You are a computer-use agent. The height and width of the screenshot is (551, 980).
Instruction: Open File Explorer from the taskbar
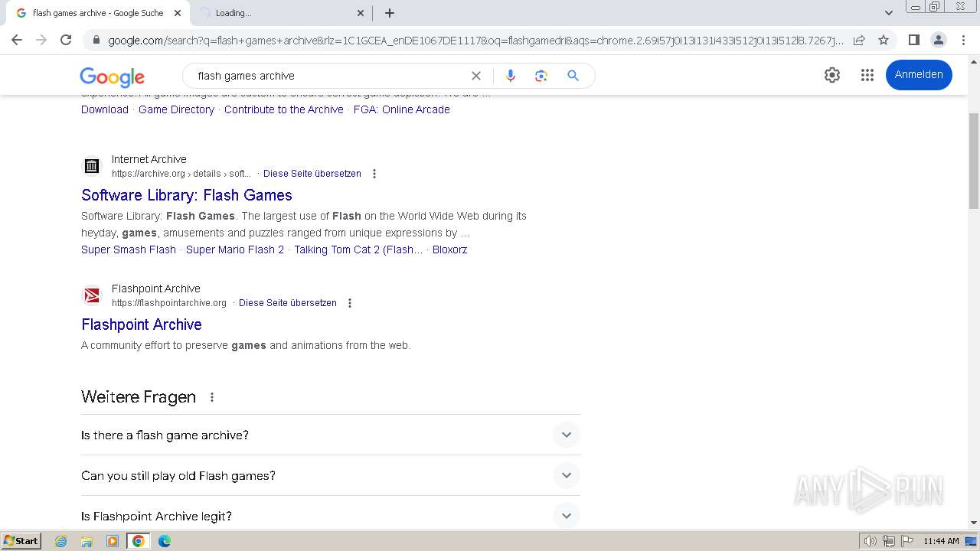click(x=87, y=541)
